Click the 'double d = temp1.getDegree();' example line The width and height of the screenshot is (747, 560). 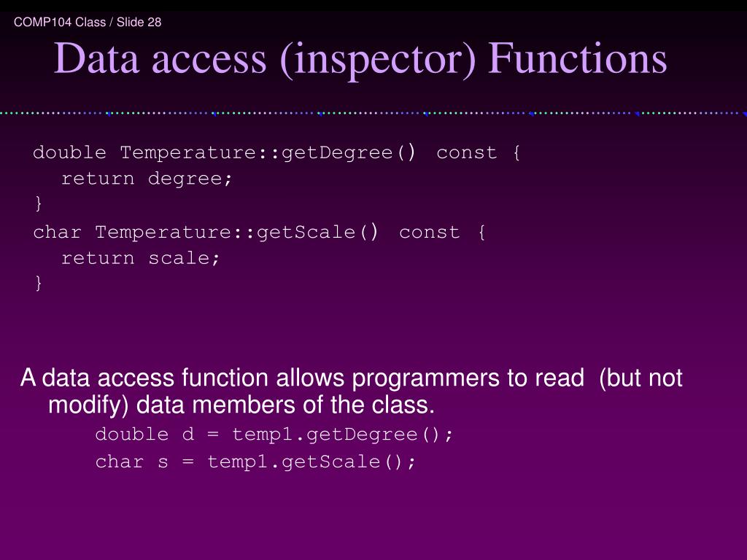pyautogui.click(x=274, y=435)
